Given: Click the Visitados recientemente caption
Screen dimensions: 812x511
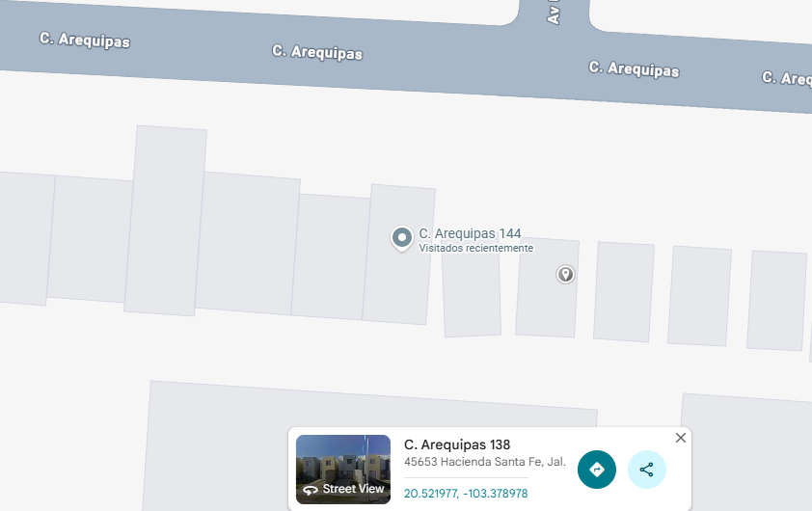Looking at the screenshot, I should pos(475,248).
